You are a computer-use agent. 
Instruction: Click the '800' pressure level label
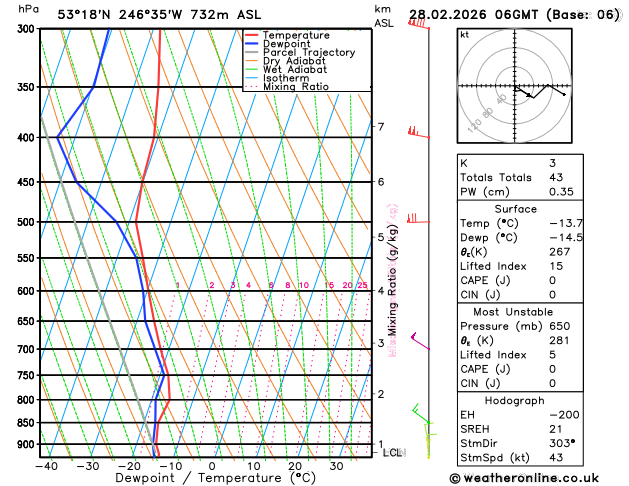[28, 400]
